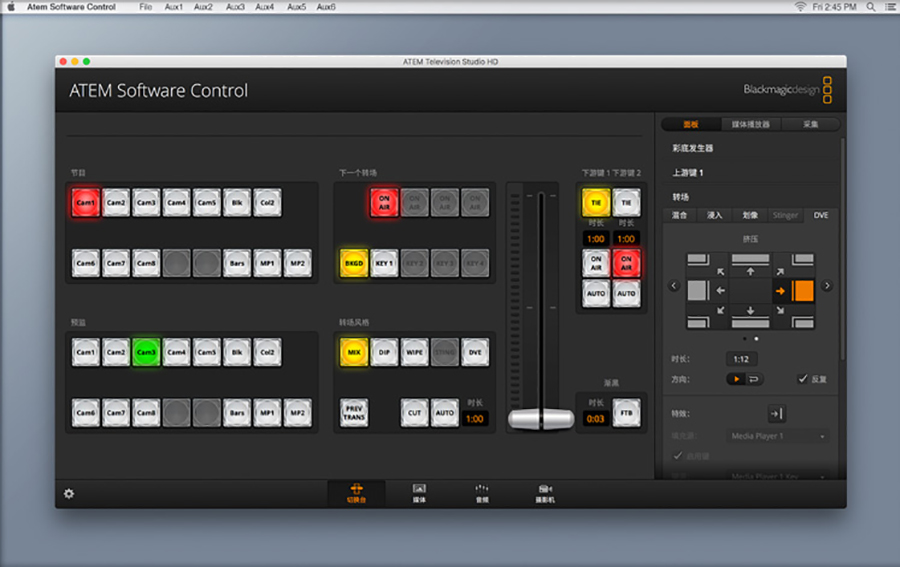Select the down-left diagonal DVE pattern
The image size is (900, 567).
(x=720, y=310)
